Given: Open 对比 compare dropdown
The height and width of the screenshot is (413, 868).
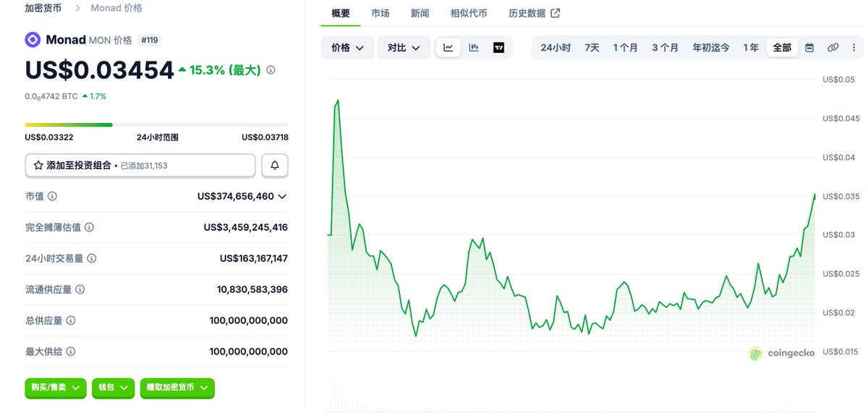Looking at the screenshot, I should click(x=404, y=48).
